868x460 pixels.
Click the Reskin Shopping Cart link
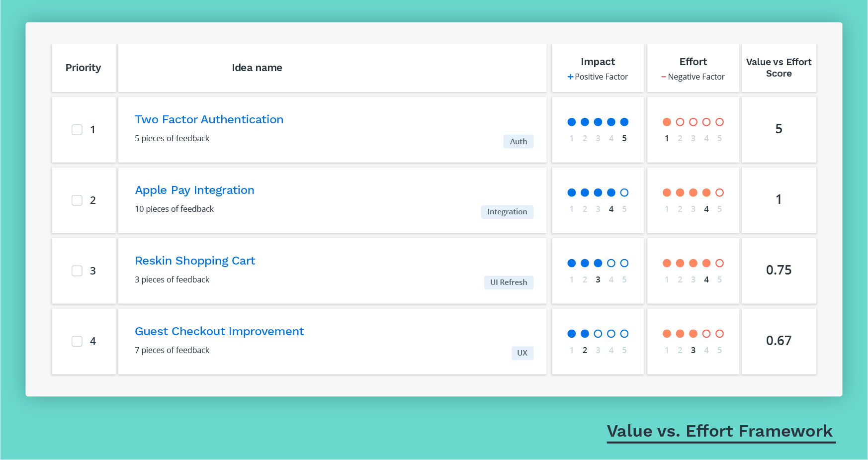pos(195,261)
